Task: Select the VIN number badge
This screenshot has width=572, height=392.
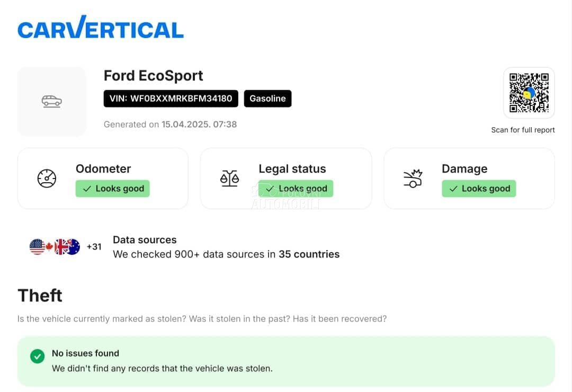Action: [171, 99]
